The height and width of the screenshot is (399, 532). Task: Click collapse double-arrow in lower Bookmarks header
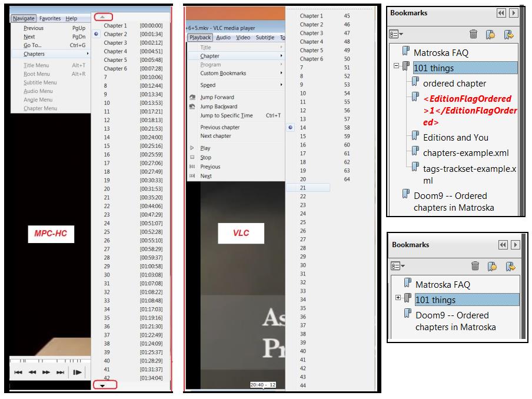503,245
